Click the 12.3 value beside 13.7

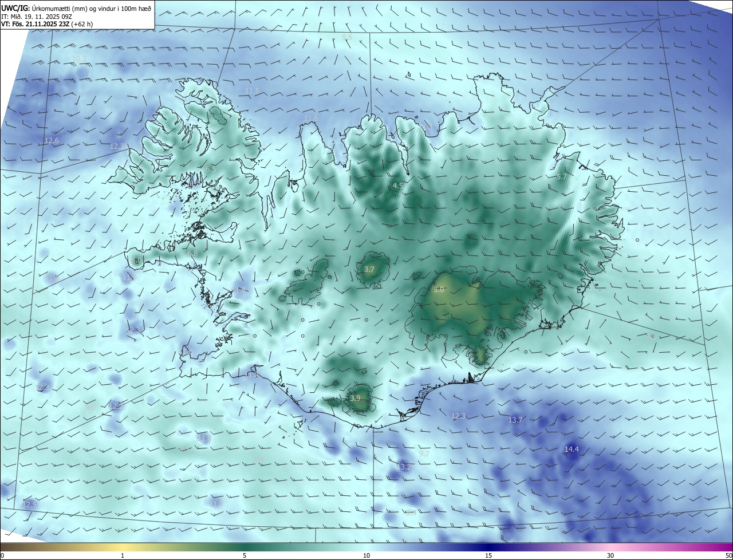coord(458,416)
